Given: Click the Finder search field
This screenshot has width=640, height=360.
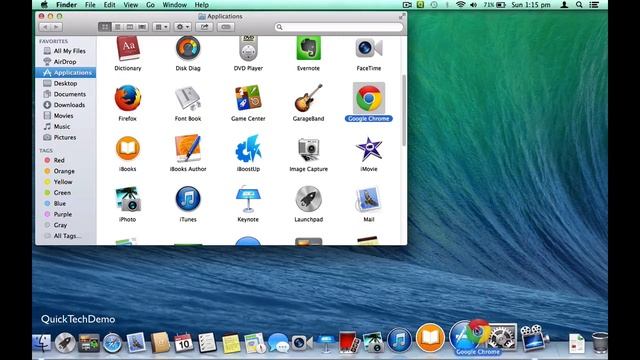Looking at the screenshot, I should coord(339,27).
